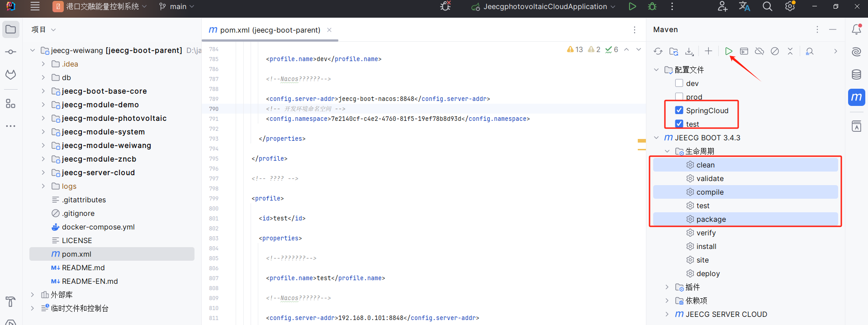Click the 13 warnings inspection indicator

(x=575, y=49)
